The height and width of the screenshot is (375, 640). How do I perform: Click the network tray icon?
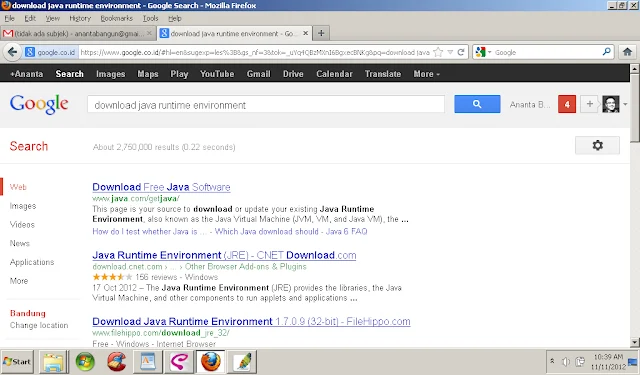point(580,362)
